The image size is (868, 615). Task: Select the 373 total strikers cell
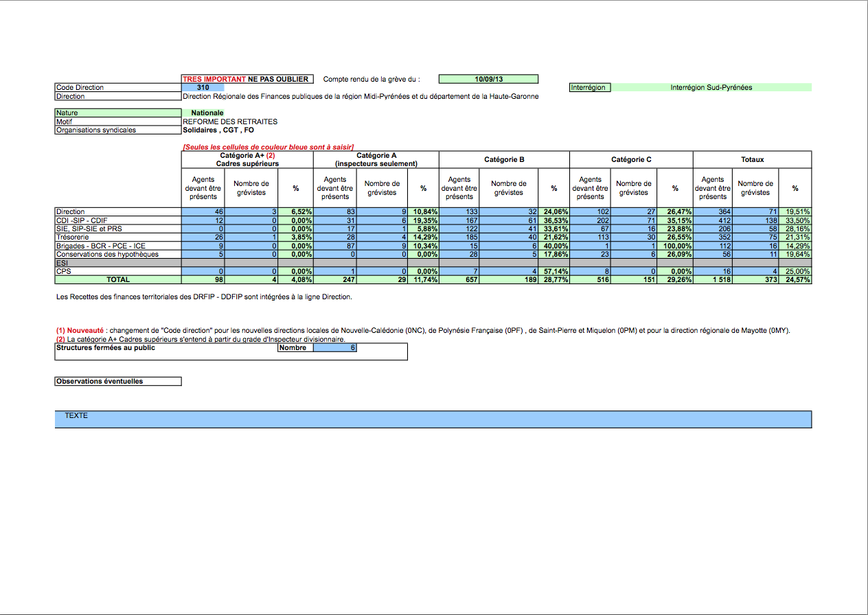tap(755, 280)
